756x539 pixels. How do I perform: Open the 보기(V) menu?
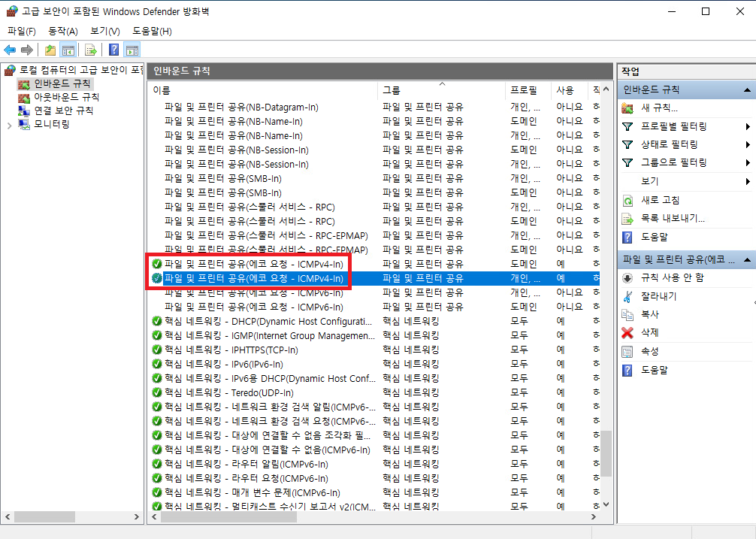pyautogui.click(x=104, y=32)
